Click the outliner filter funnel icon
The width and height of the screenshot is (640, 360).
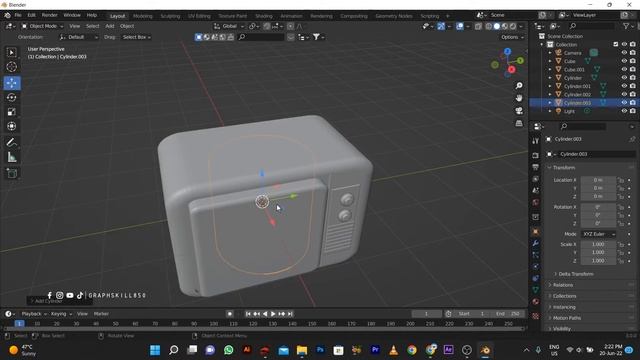tap(626, 26)
